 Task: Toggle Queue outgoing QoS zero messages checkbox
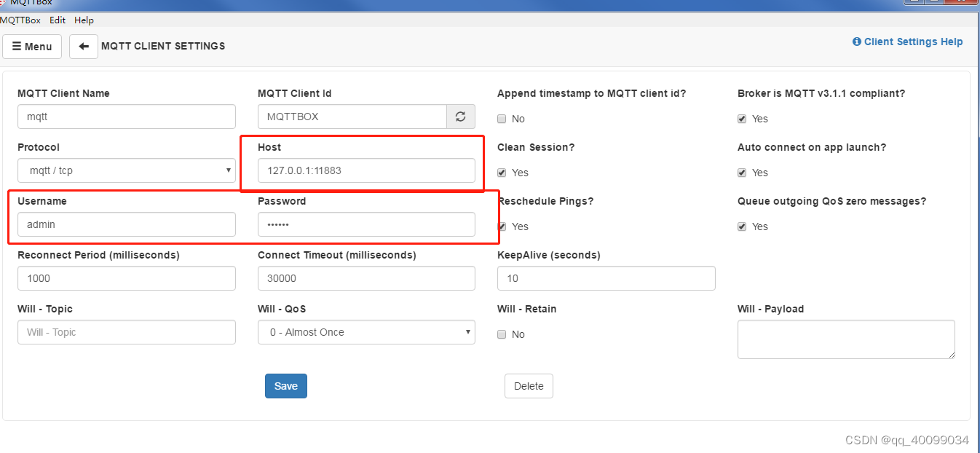click(x=742, y=227)
